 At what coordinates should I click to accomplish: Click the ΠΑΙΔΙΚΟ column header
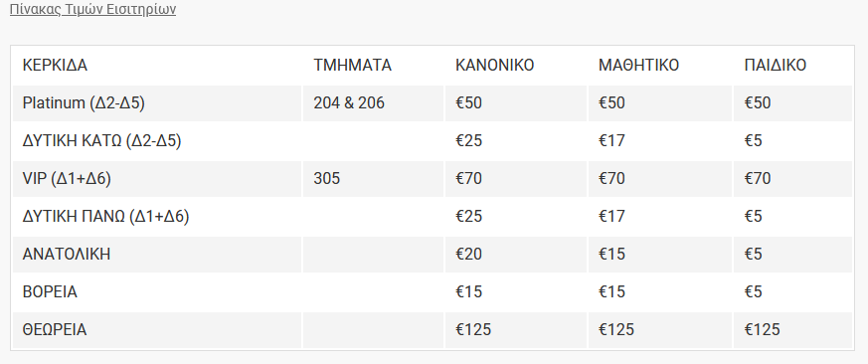(776, 66)
